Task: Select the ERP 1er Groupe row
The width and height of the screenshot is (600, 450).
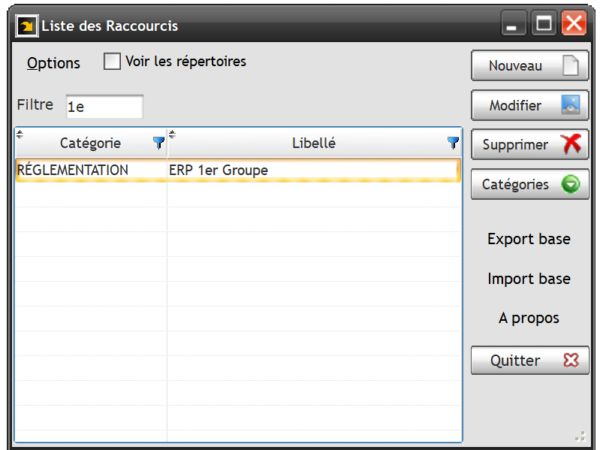Action: (x=238, y=170)
